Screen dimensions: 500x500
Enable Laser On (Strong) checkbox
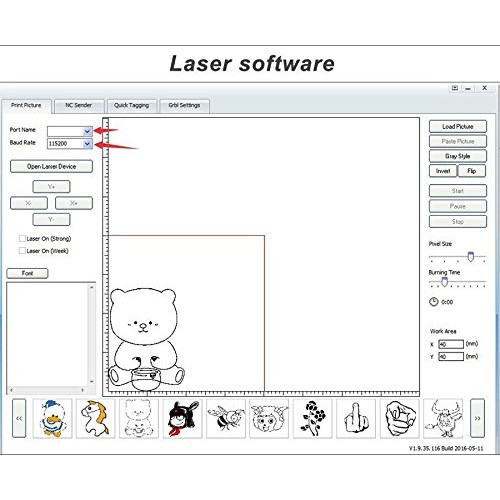tap(22, 238)
